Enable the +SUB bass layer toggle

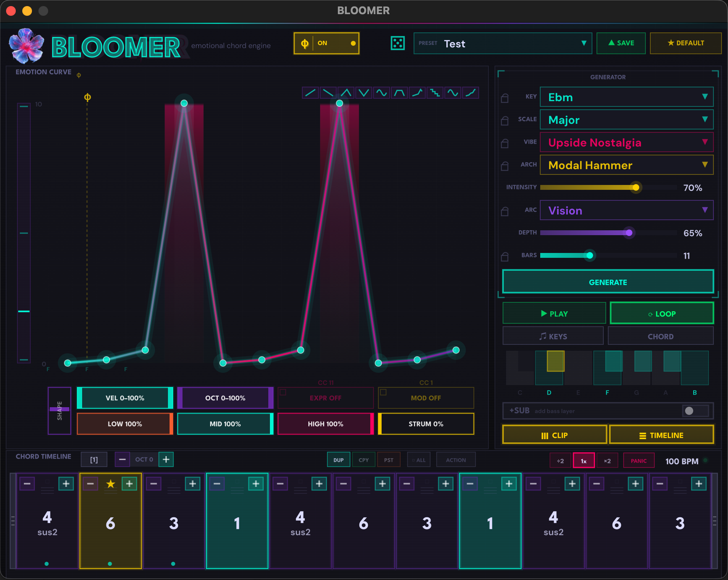coord(694,411)
